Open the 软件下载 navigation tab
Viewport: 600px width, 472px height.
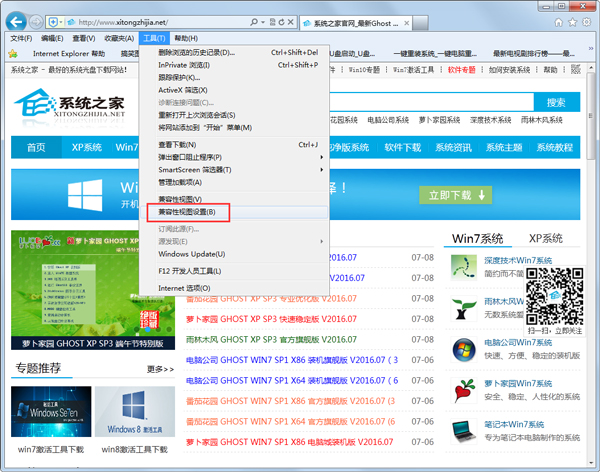tap(403, 147)
